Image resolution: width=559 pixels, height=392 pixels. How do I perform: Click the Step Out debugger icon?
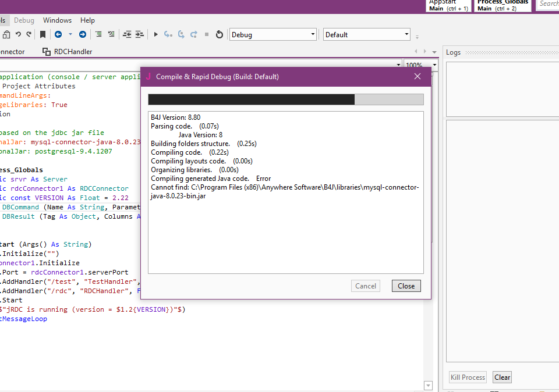[193, 34]
